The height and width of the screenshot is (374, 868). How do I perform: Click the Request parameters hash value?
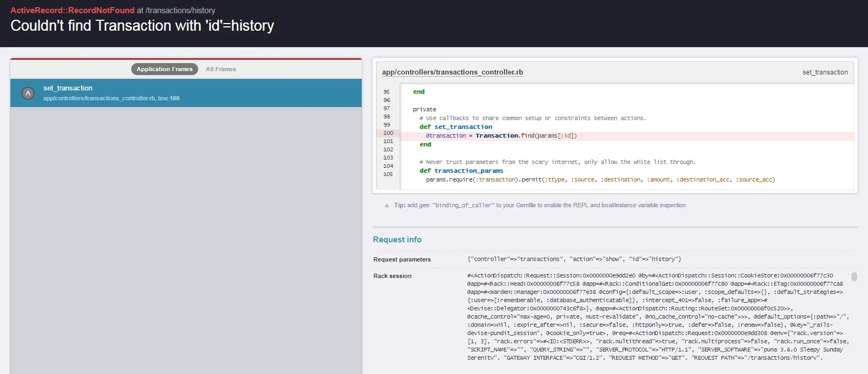point(574,259)
